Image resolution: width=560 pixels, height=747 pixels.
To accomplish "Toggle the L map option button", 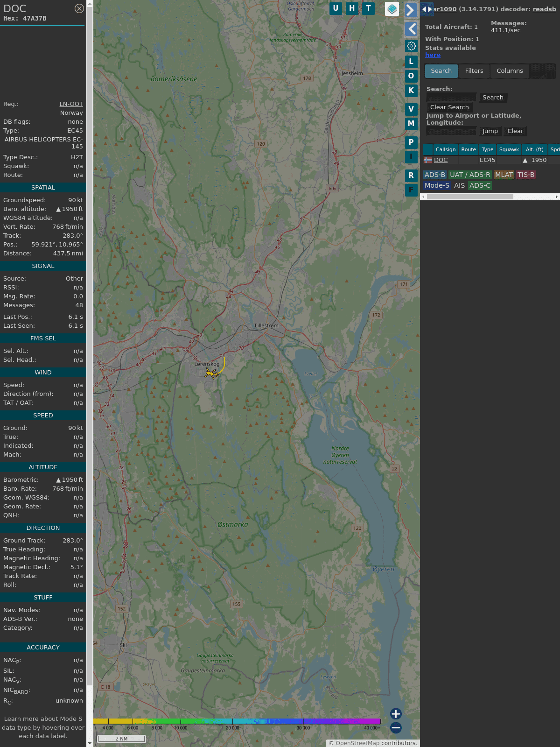I will click(411, 62).
